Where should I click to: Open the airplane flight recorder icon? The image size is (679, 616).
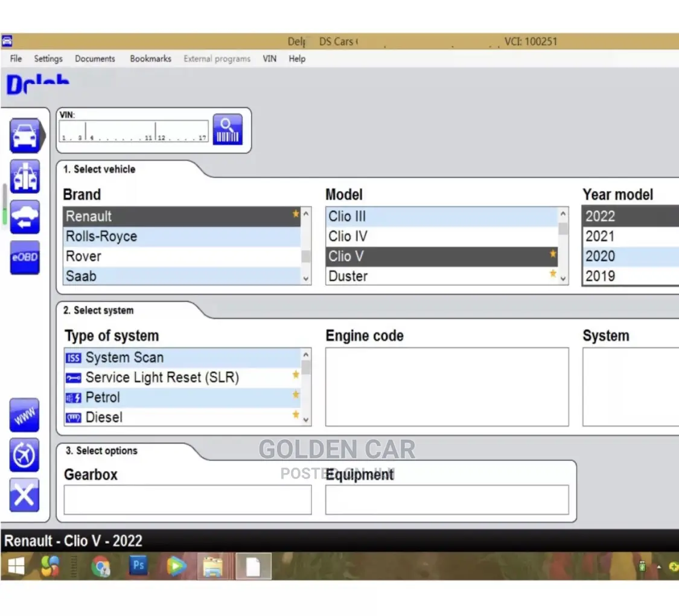[24, 456]
